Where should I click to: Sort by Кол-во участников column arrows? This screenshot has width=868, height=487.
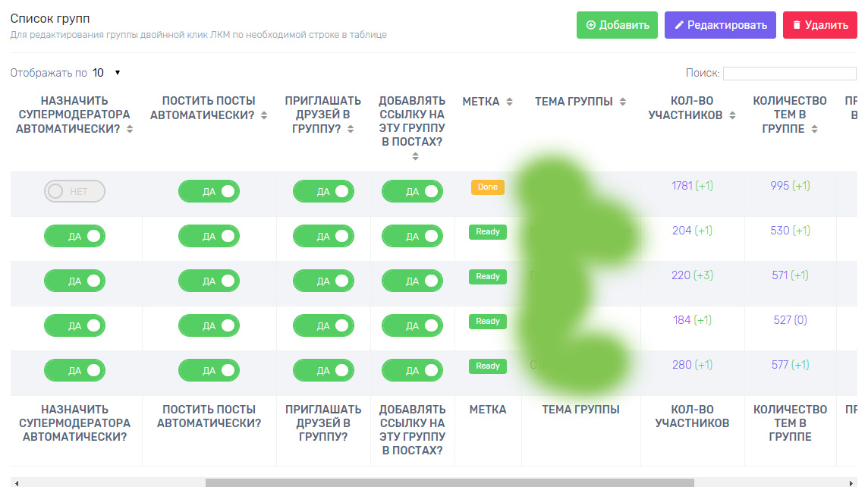pyautogui.click(x=732, y=115)
